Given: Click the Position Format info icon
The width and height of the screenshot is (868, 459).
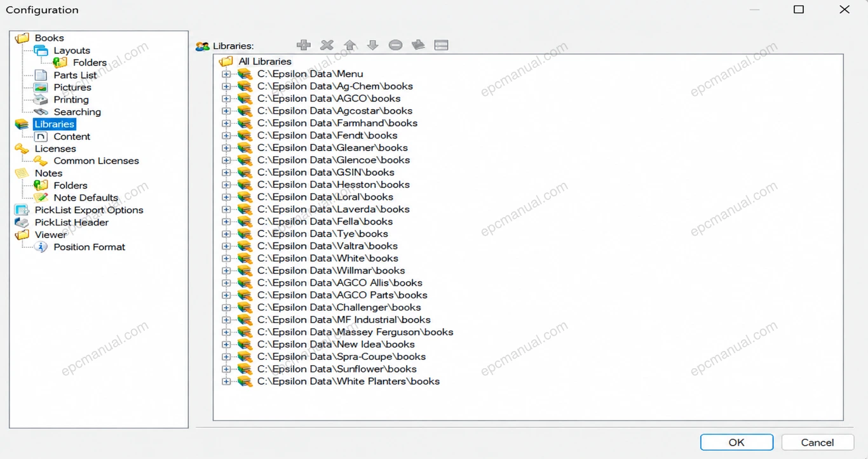Looking at the screenshot, I should (x=41, y=247).
